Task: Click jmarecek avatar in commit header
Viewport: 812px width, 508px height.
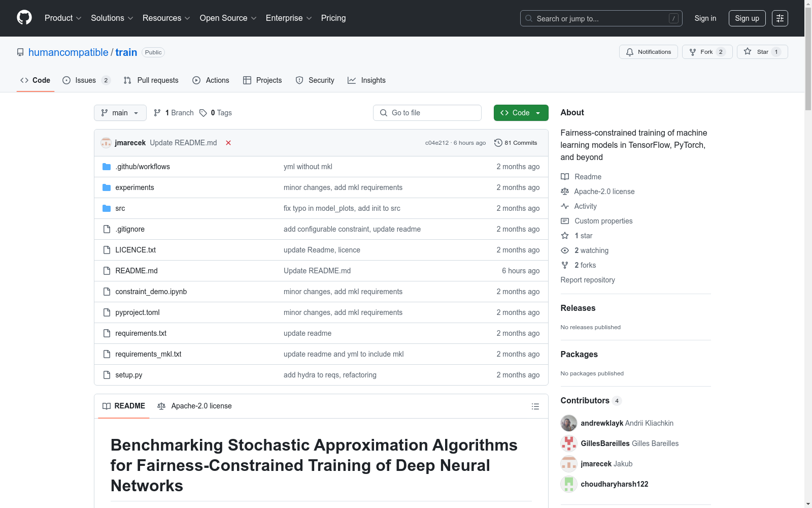Action: (106, 143)
